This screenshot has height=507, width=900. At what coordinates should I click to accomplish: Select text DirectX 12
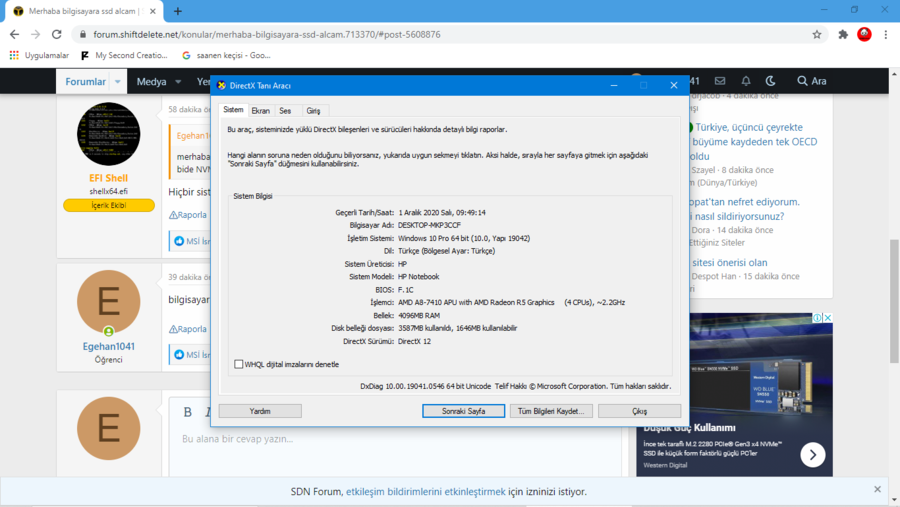click(414, 341)
